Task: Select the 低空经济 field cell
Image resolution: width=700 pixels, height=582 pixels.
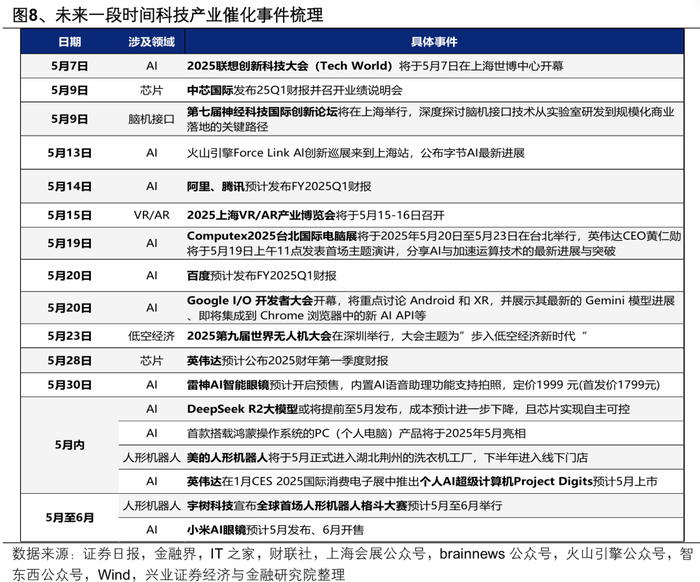Action: click(x=151, y=336)
